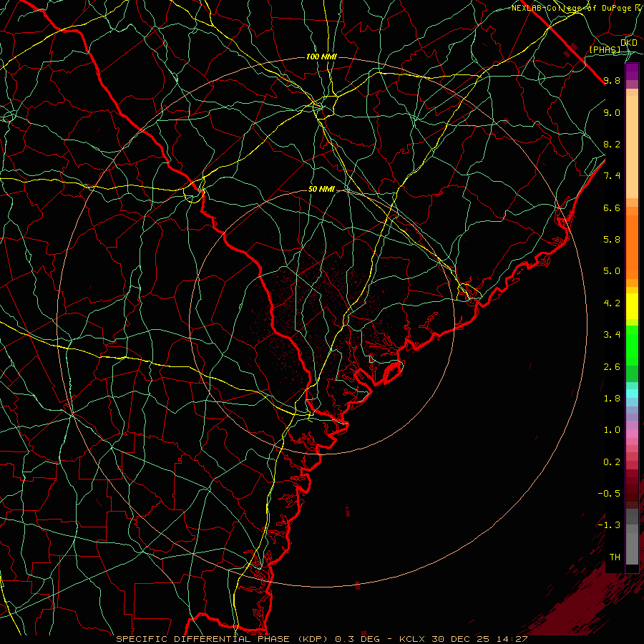Select the 5.0 value on the color scale

[x=612, y=271]
